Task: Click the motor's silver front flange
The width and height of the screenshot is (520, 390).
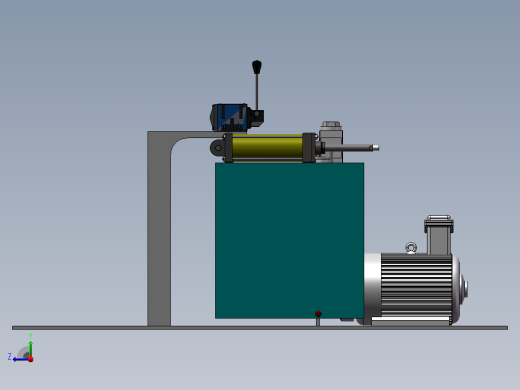Action: click(x=372, y=287)
